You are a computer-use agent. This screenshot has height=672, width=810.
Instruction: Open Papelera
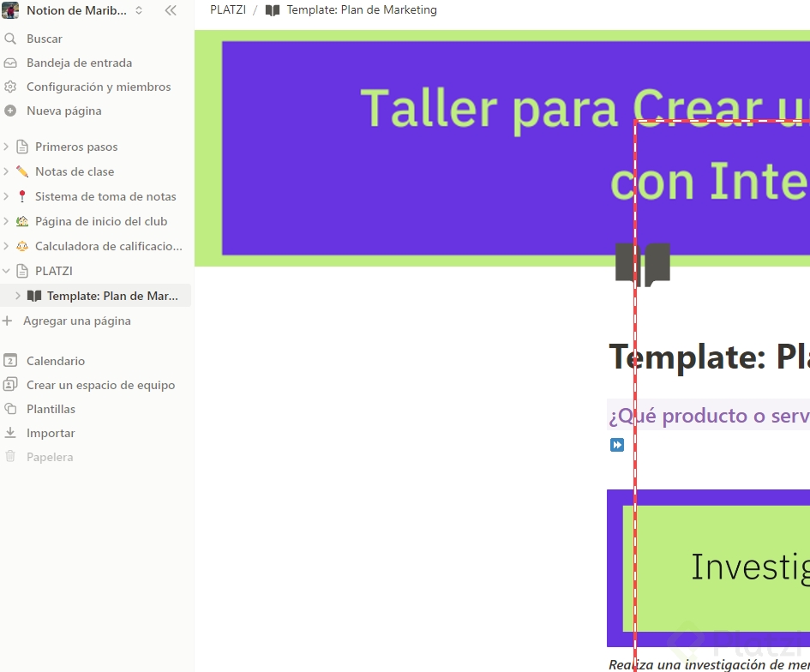(50, 457)
